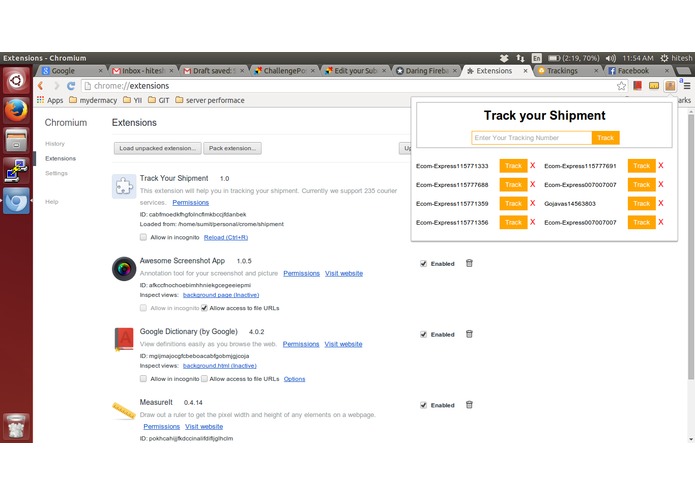Delete Google Dictionary with trash icon
Screen dimensions: 695x494
coord(469,334)
